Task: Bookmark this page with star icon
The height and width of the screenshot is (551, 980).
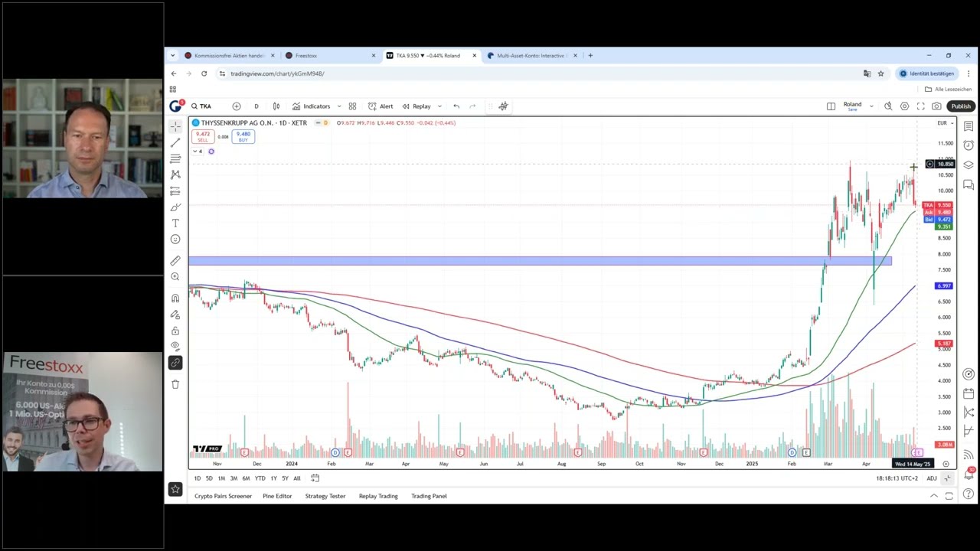Action: click(880, 73)
